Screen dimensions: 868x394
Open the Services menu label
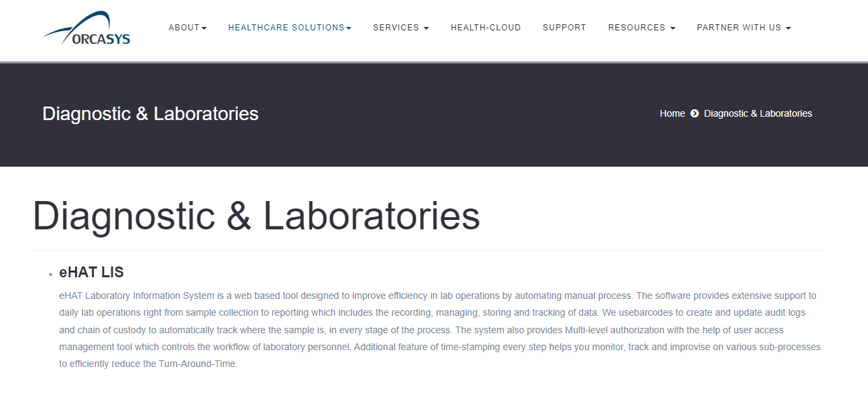396,28
